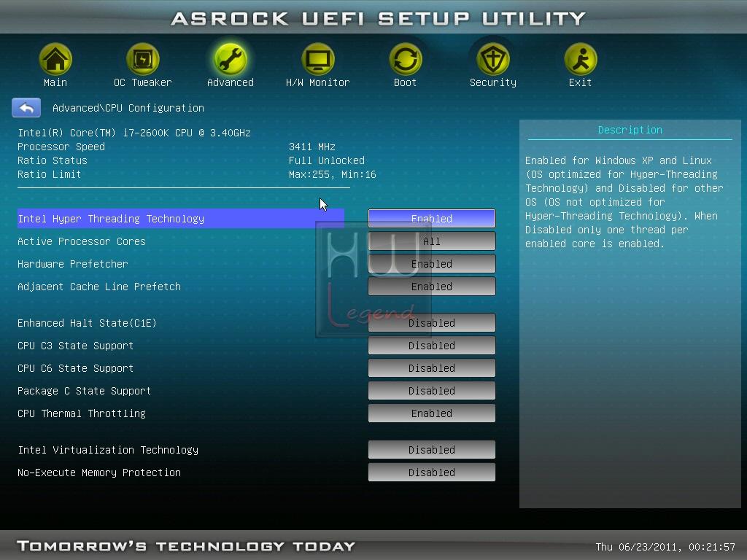Select the Intel Virtualization Technology label
The width and height of the screenshot is (747, 560).
click(x=108, y=450)
